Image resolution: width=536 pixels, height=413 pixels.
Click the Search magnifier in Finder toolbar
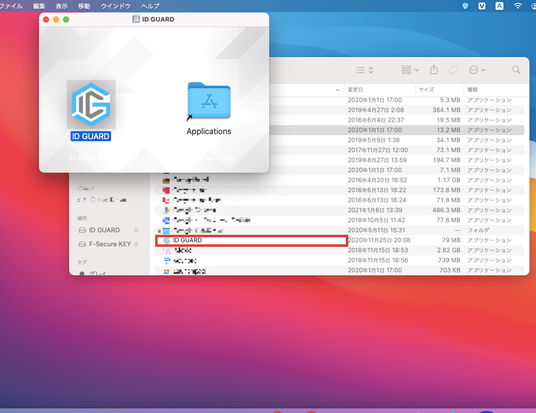pos(516,70)
